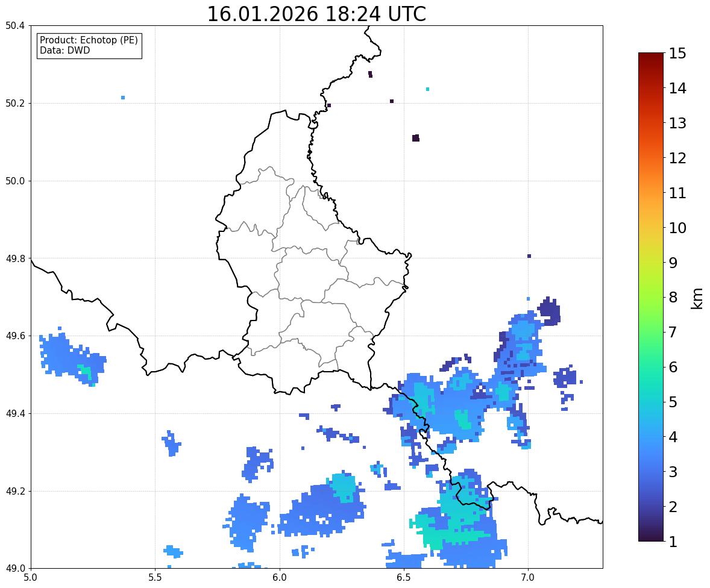This screenshot has height=588, width=710.
Task: Click the colorbar tick label 3
Action: point(673,472)
